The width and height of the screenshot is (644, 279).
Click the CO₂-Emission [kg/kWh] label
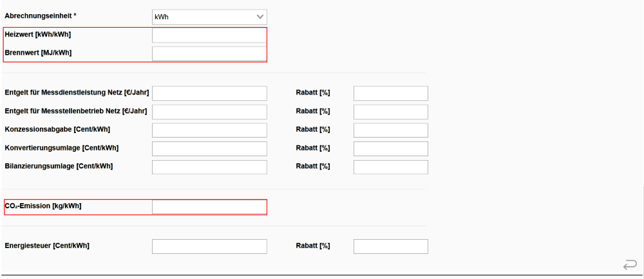(43, 206)
